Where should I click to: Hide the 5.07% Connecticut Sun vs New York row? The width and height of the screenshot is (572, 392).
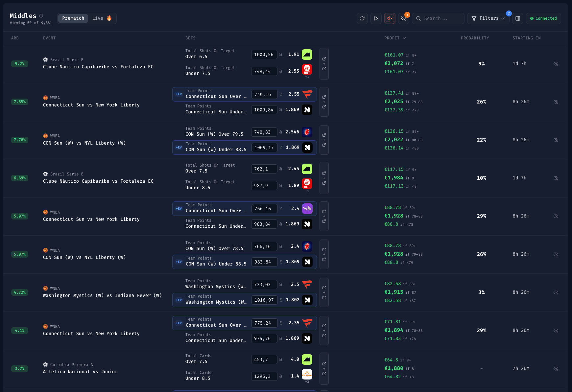[556, 216]
